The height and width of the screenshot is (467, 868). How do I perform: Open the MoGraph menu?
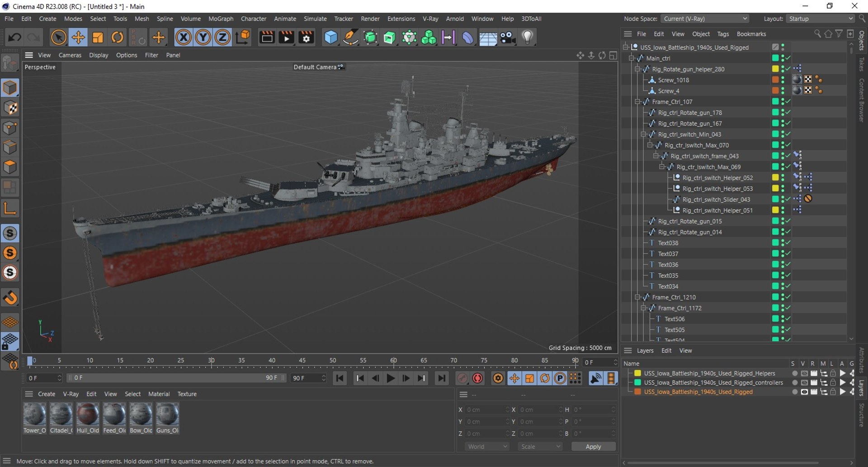click(x=221, y=19)
